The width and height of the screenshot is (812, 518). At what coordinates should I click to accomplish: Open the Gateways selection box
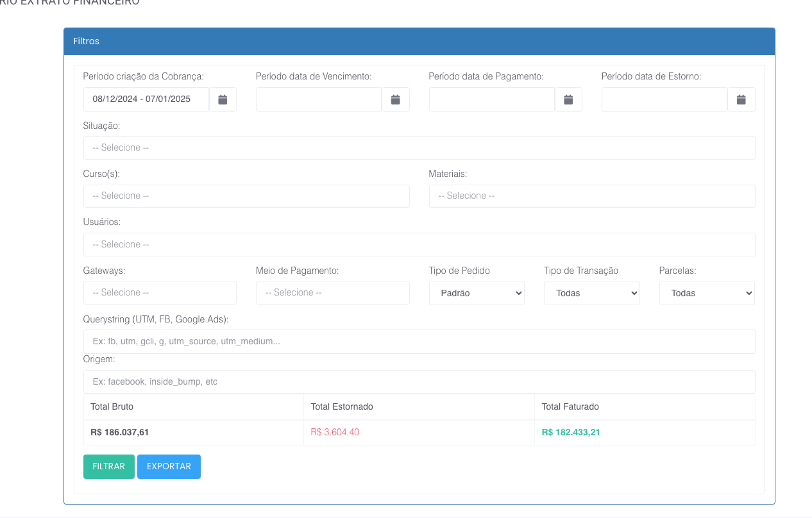click(x=160, y=292)
